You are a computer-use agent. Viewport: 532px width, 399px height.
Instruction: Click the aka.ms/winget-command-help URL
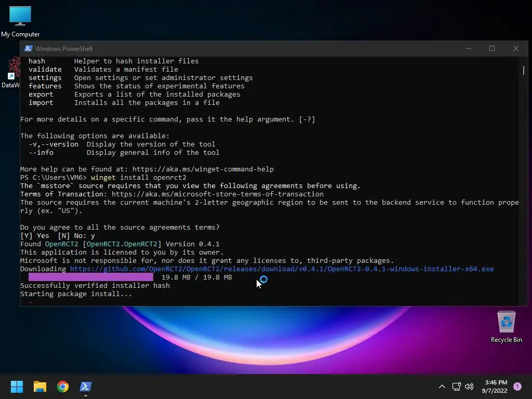click(x=203, y=169)
